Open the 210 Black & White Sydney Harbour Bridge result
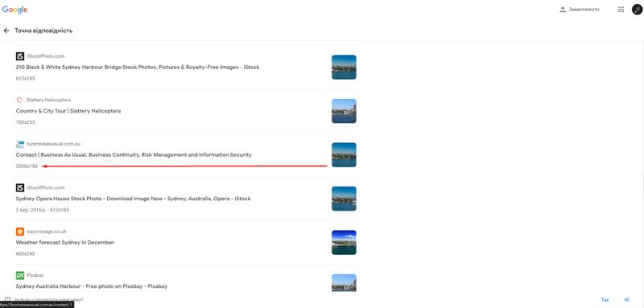The width and height of the screenshot is (644, 308). (x=138, y=68)
